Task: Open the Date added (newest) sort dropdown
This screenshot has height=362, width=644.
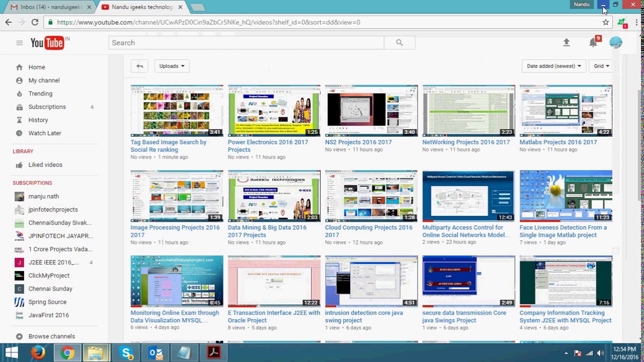Action: (553, 66)
